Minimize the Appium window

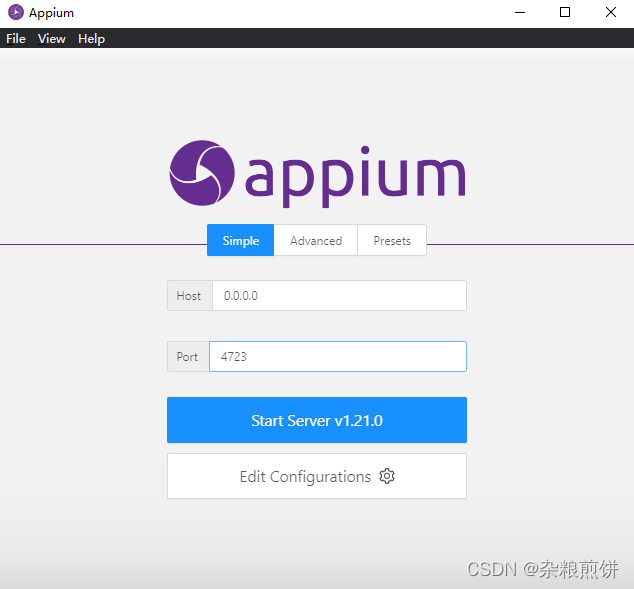pyautogui.click(x=520, y=13)
